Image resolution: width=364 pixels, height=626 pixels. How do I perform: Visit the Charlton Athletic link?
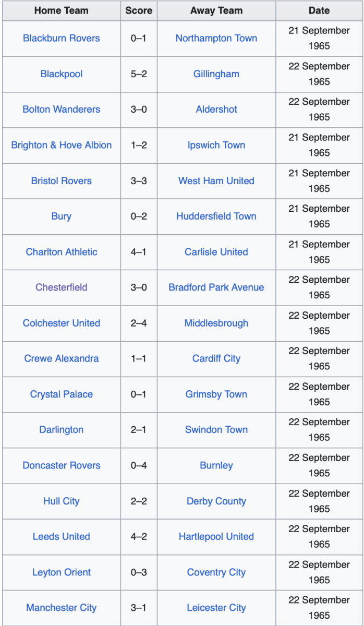[62, 252]
